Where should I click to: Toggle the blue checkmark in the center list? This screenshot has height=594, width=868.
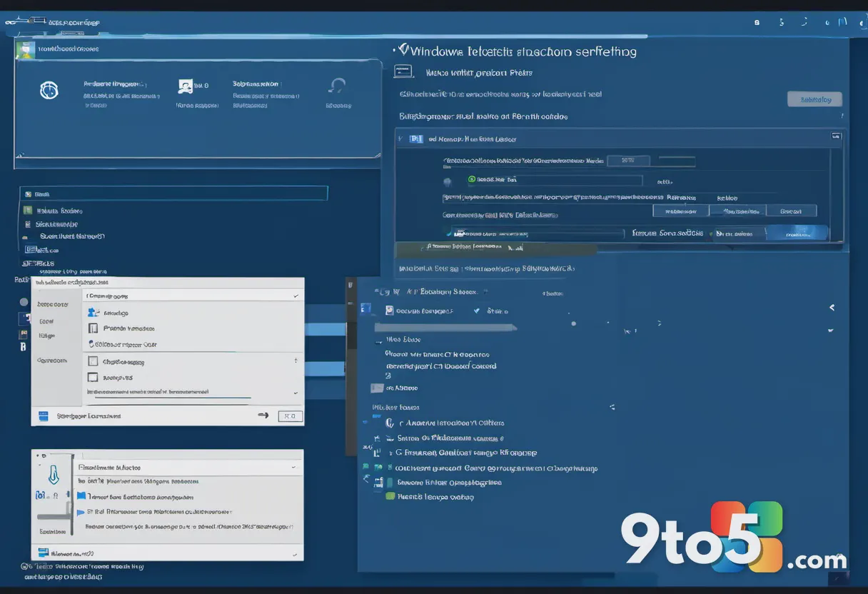point(477,311)
